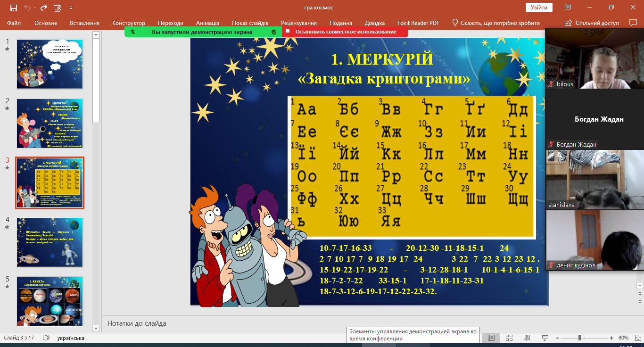
Task: Click the Ukrainian alphabet table image on slide
Action: pyautogui.click(x=412, y=166)
